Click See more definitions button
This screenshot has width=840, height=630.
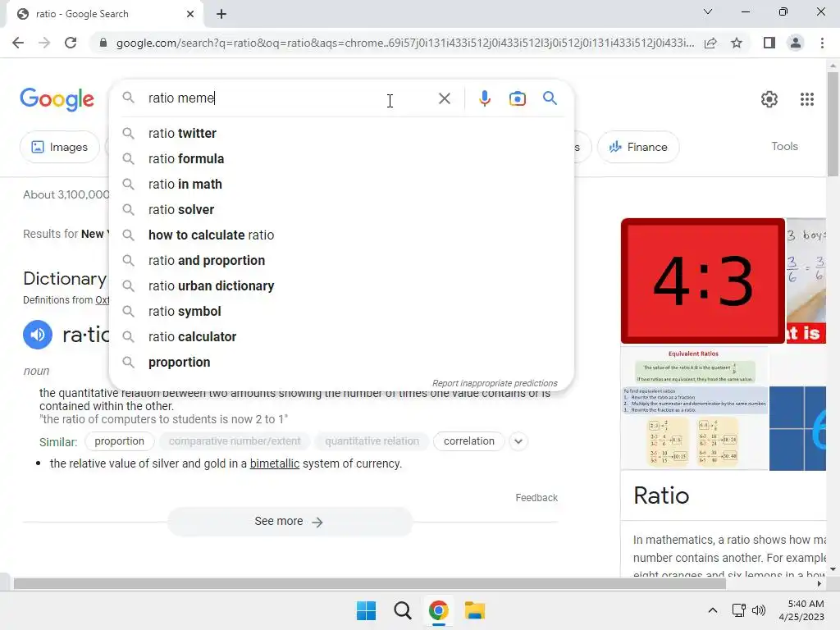(290, 521)
